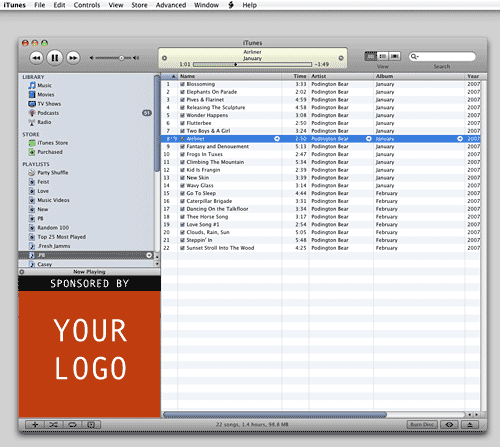Switch to Cover Flow view

395,56
